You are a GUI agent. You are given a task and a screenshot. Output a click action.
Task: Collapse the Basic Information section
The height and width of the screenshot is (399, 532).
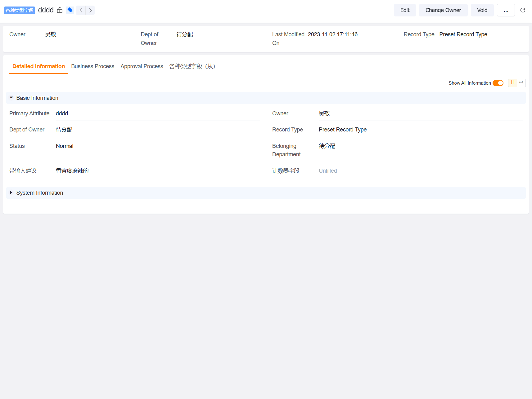[x=11, y=98]
